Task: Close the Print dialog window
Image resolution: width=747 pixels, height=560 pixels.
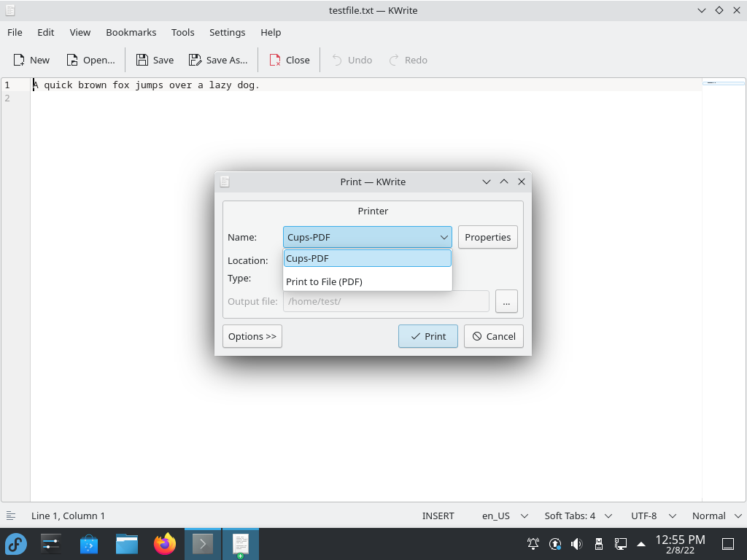Action: coord(522,182)
